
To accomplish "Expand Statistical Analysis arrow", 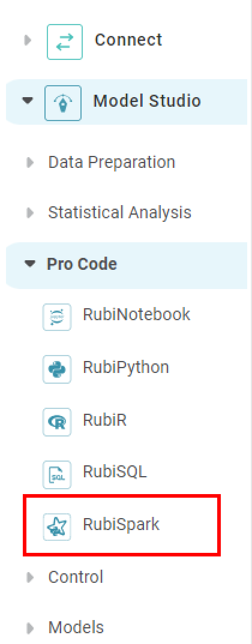I will (x=29, y=213).
